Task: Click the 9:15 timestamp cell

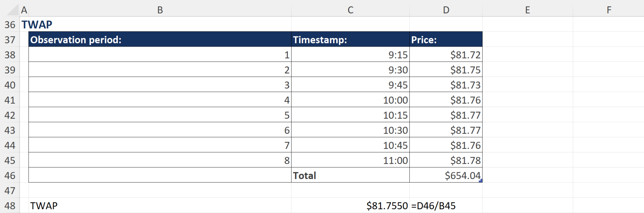Action: point(350,55)
